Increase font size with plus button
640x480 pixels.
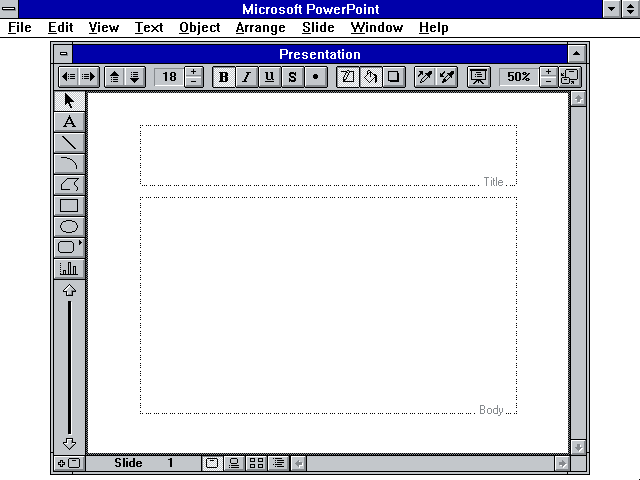click(193, 72)
